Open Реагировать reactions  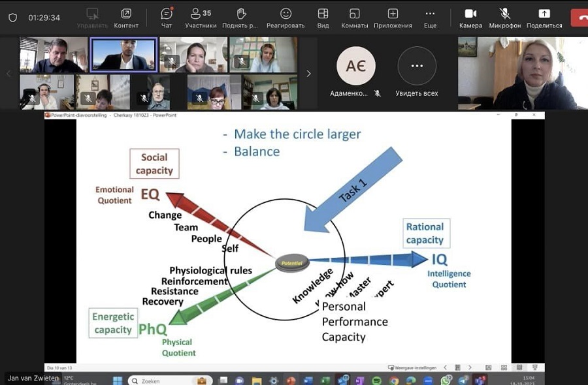tap(286, 18)
